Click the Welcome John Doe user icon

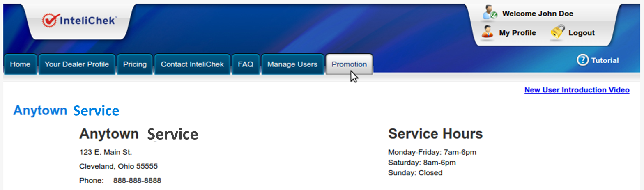pyautogui.click(x=490, y=12)
